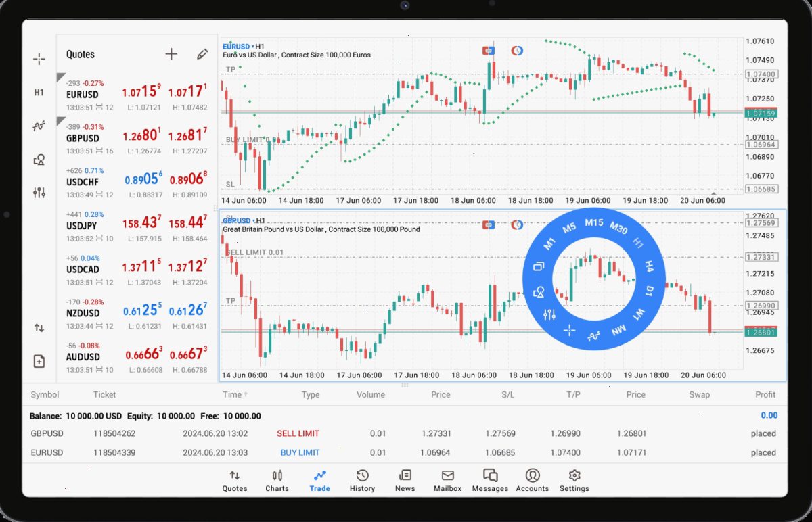
Task: Open indicators from the radial menu
Action: click(594, 335)
